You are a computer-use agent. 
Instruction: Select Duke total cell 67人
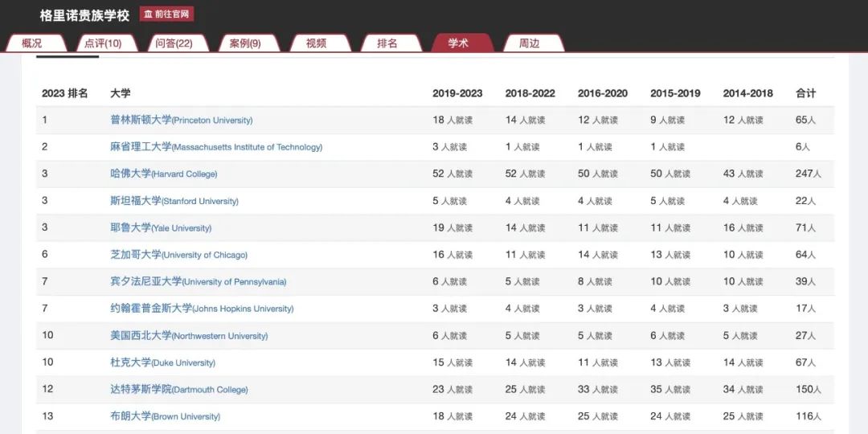(x=805, y=362)
